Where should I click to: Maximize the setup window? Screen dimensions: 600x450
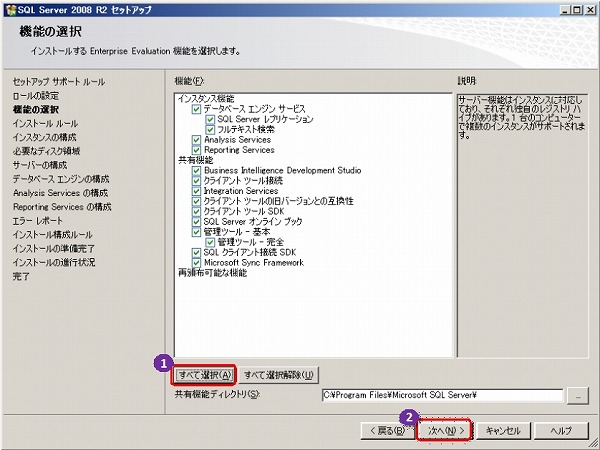point(578,10)
